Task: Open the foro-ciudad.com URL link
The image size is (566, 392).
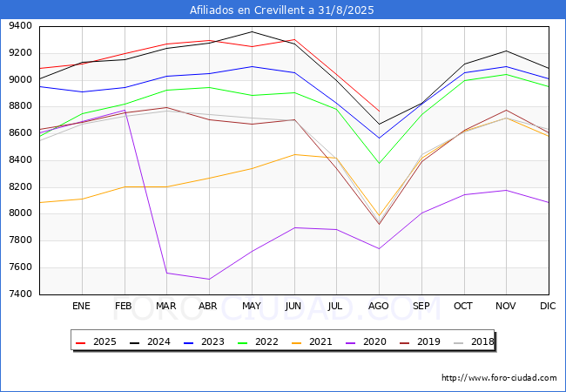Action: point(499,378)
